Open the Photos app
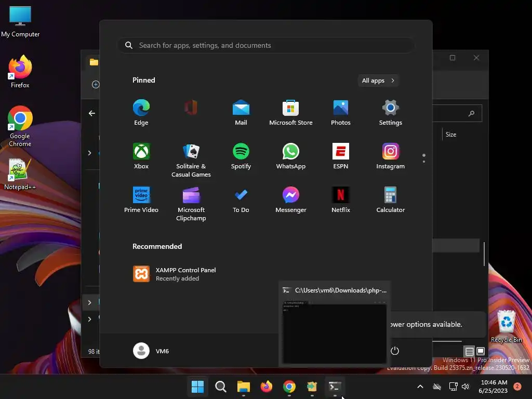532x399 pixels. (341, 112)
